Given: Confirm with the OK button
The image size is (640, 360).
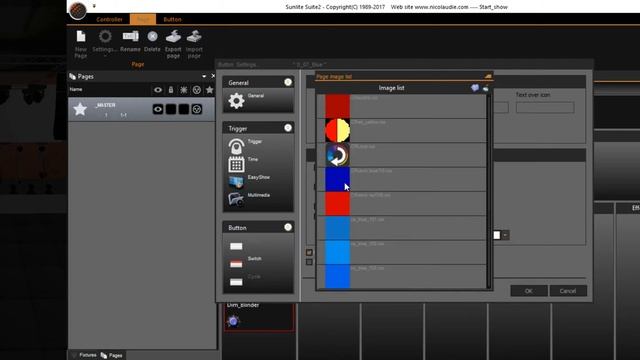Looking at the screenshot, I should [x=529, y=291].
